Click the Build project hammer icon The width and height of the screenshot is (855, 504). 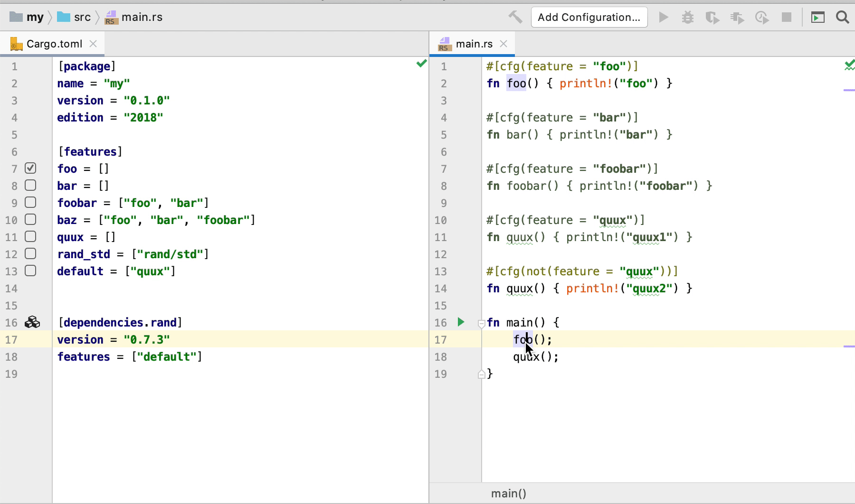(515, 18)
